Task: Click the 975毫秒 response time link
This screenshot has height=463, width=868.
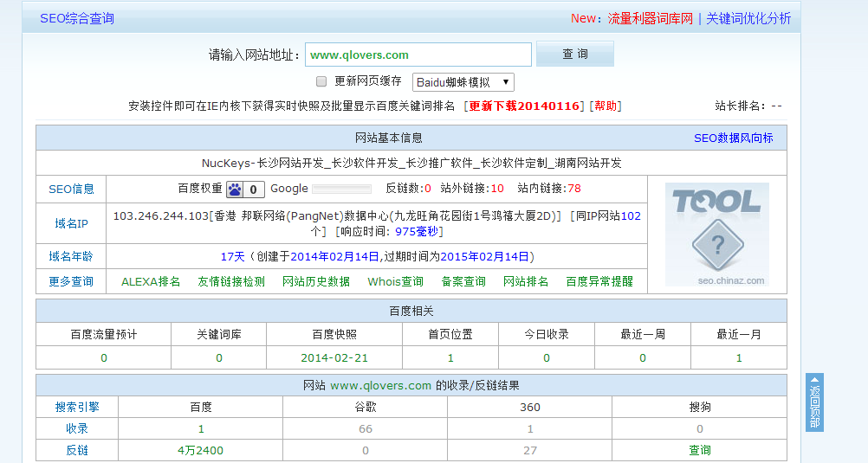Action: click(417, 232)
